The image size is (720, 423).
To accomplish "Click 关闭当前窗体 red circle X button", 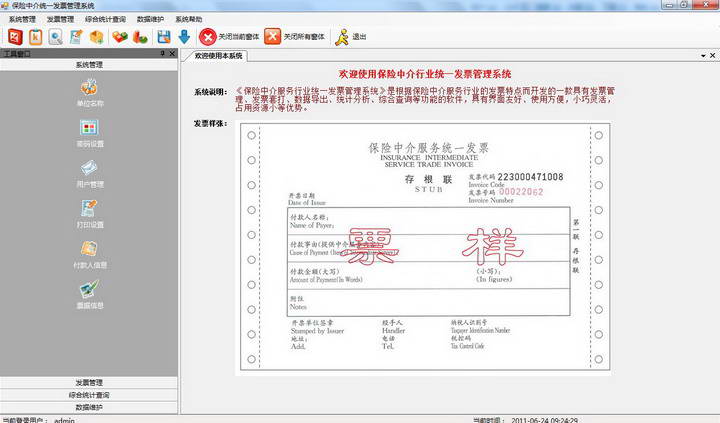I will click(229, 37).
